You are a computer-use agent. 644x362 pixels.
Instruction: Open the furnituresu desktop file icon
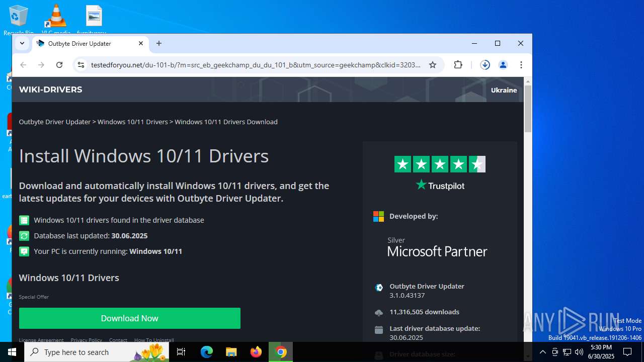pyautogui.click(x=94, y=20)
